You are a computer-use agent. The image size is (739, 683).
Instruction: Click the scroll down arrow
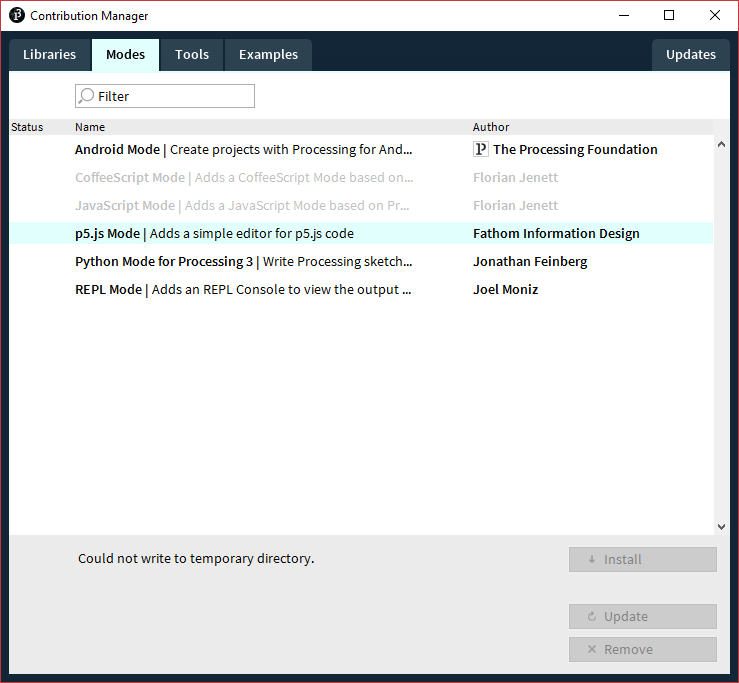[x=721, y=527]
